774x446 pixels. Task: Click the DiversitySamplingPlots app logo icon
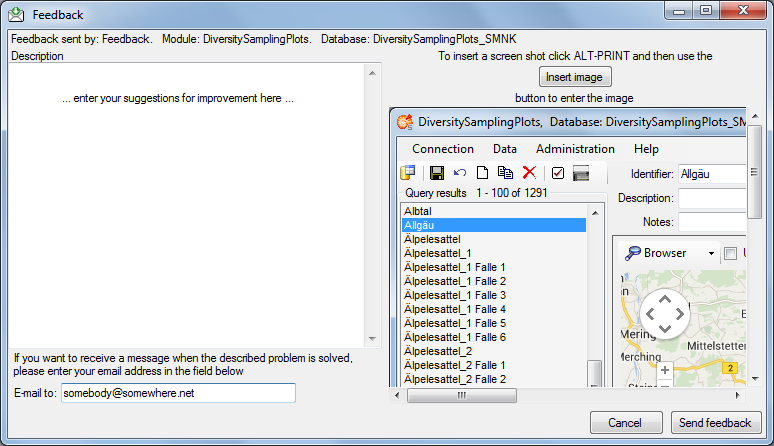click(x=405, y=121)
